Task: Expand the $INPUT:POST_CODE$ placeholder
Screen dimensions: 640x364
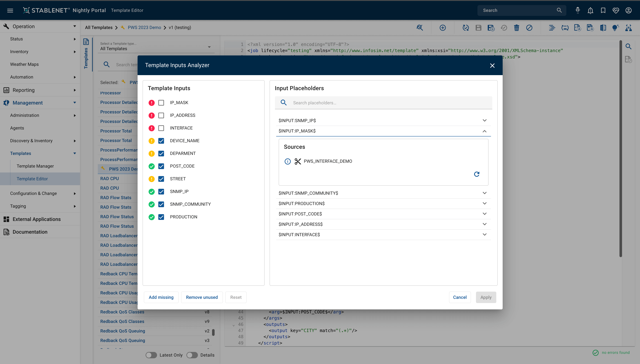Action: click(x=383, y=214)
